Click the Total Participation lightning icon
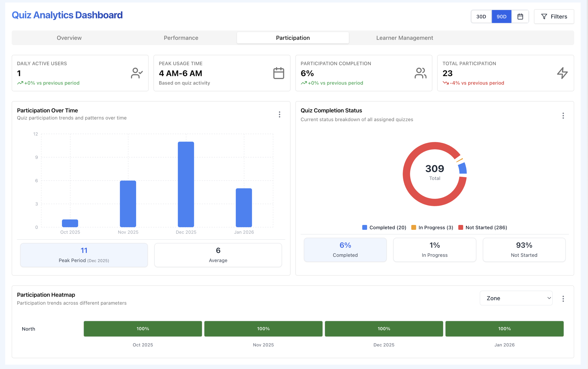 point(562,73)
